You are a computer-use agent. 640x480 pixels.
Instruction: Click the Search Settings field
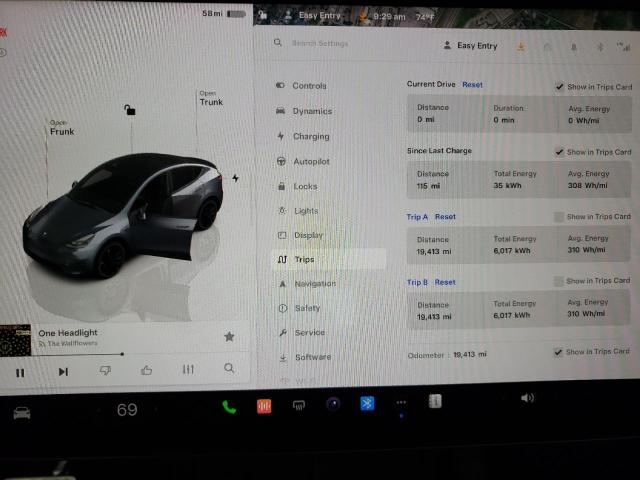(x=320, y=43)
